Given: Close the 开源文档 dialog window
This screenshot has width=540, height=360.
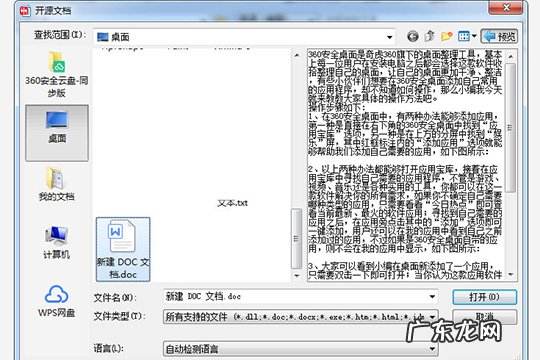Looking at the screenshot, I should coord(506,7).
